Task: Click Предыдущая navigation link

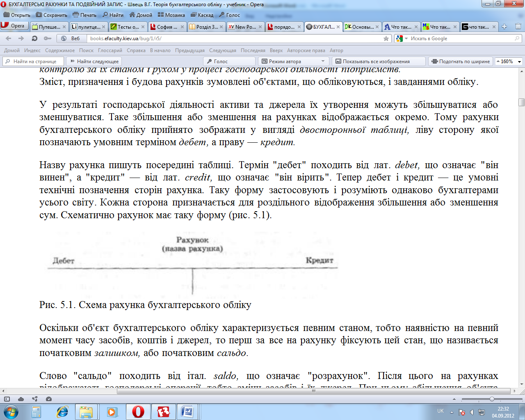Action: [190, 50]
